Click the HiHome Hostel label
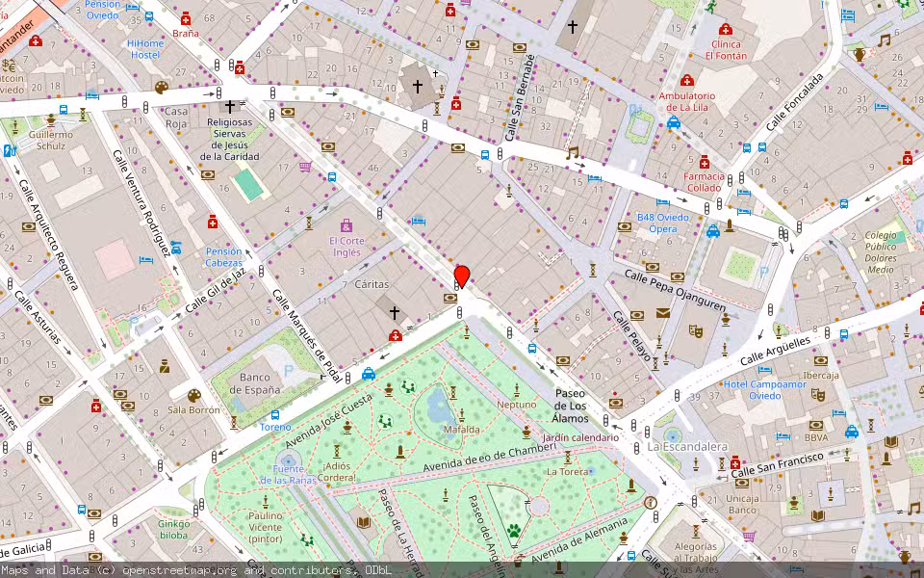The width and height of the screenshot is (924, 578). tap(145, 49)
